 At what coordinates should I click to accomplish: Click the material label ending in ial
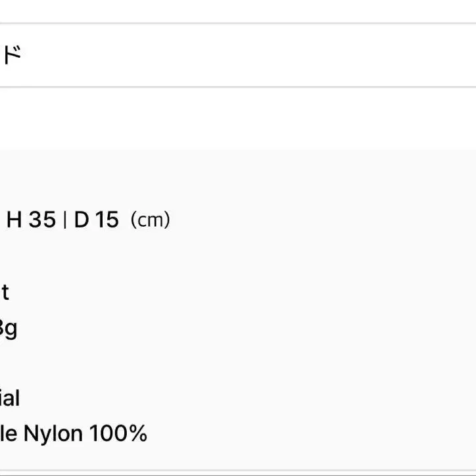click(9, 398)
